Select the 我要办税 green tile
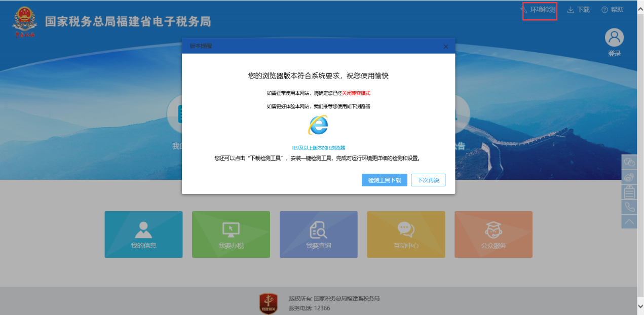The height and width of the screenshot is (315, 644). pyautogui.click(x=231, y=234)
